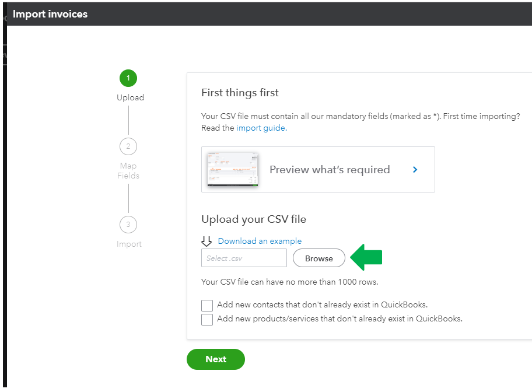
Task: Click the step 3 circle icon
Action: click(128, 225)
